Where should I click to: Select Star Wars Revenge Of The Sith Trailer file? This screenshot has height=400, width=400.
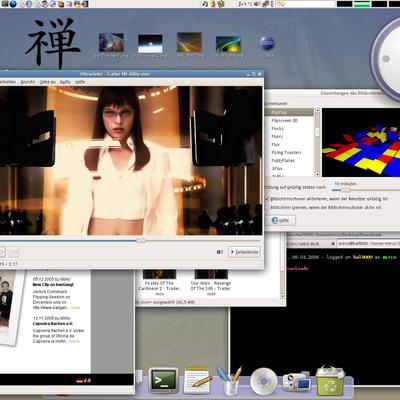pyautogui.click(x=211, y=282)
